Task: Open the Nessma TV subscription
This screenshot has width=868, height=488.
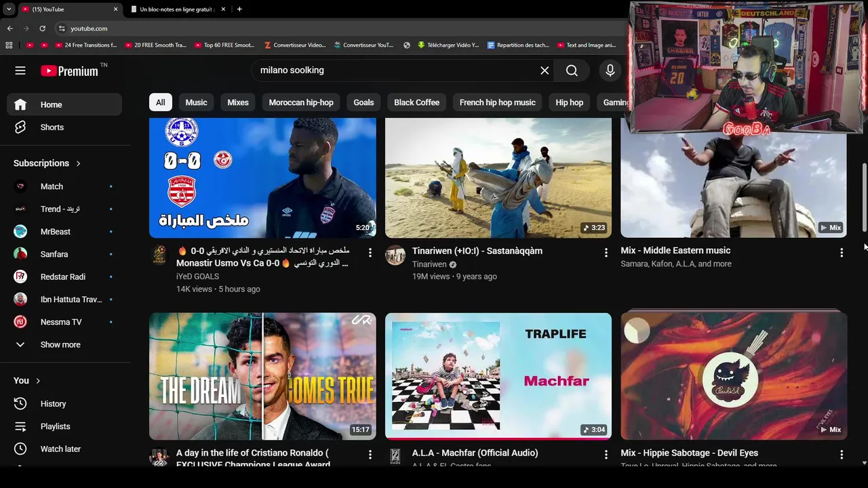Action: [64, 322]
